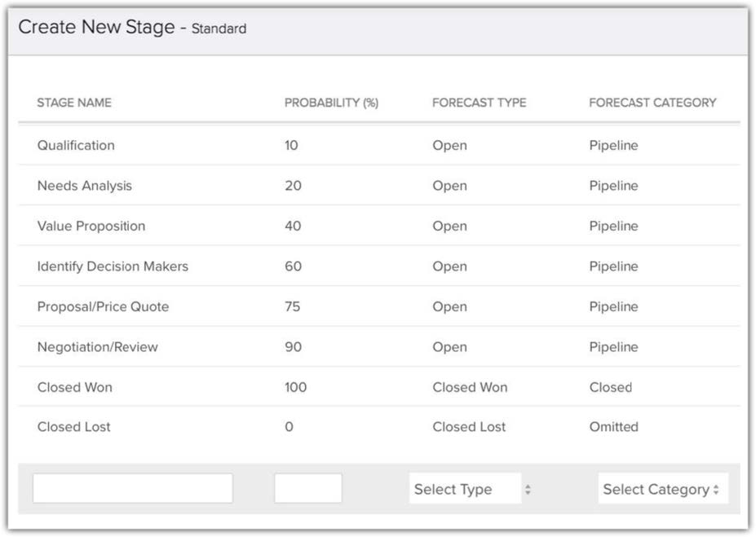Image resolution: width=756 pixels, height=537 pixels.
Task: Click the PROBABILITY (%) column header
Action: click(331, 103)
